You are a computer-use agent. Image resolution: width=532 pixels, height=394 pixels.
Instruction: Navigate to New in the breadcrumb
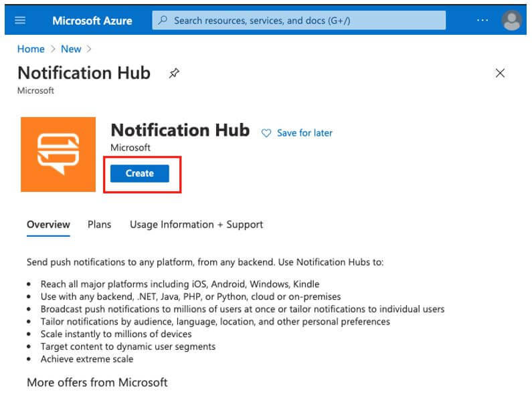(x=71, y=49)
